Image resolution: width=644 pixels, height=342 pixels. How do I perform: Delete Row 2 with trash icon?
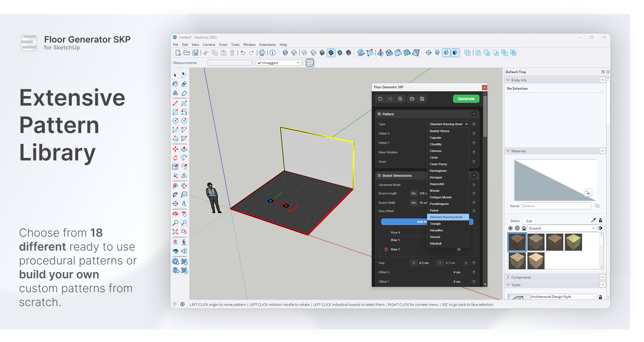tap(386, 249)
